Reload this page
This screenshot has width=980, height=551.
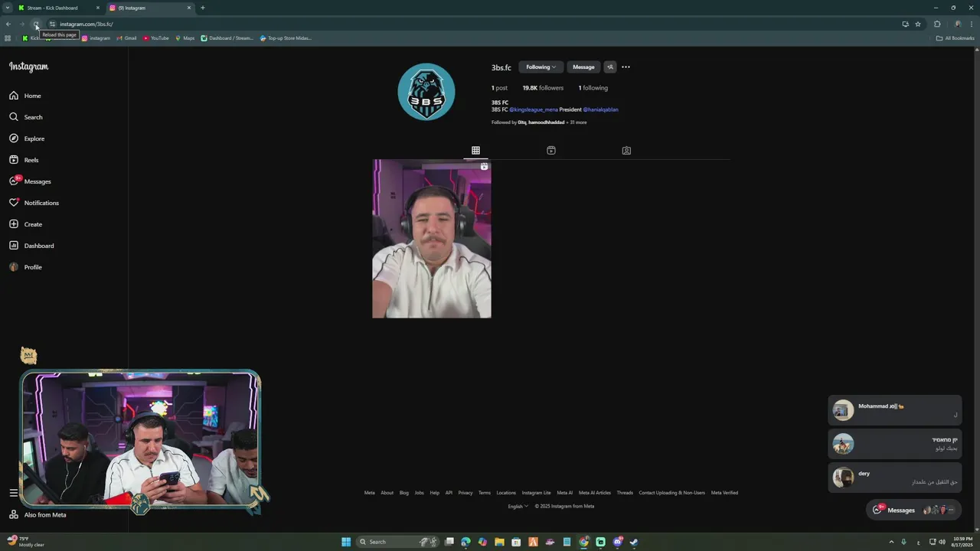(x=36, y=24)
